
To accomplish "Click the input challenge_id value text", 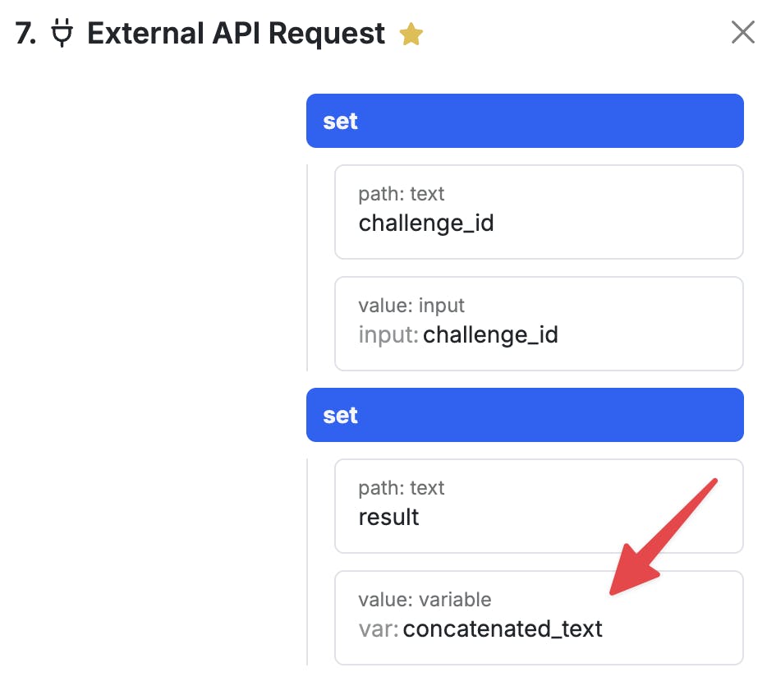I will [490, 335].
